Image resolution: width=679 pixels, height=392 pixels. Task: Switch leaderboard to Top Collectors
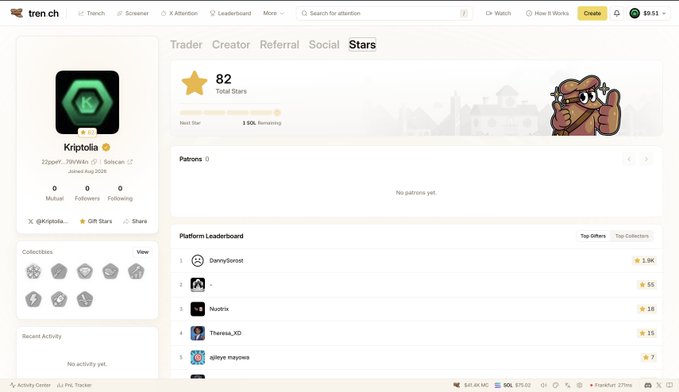point(632,236)
